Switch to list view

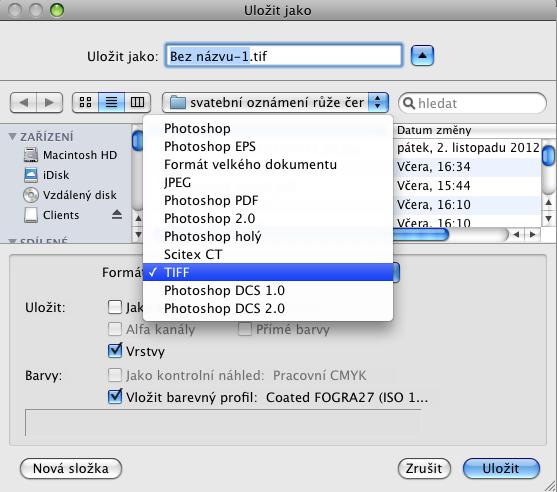tap(112, 103)
